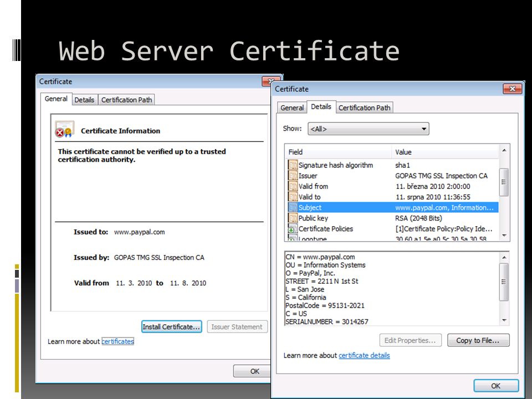This screenshot has width=532, height=399.
Task: Click the subject details scroll down arrow
Action: [504, 320]
